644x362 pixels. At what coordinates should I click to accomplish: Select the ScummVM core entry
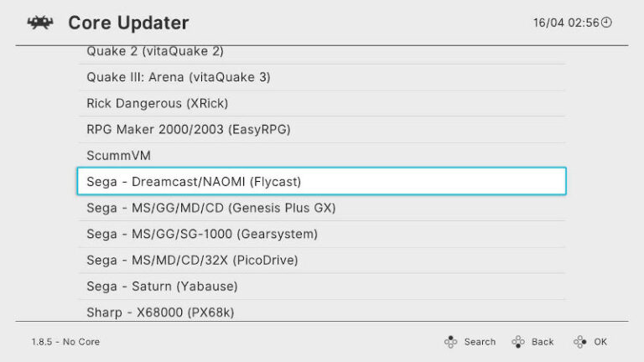tap(118, 155)
